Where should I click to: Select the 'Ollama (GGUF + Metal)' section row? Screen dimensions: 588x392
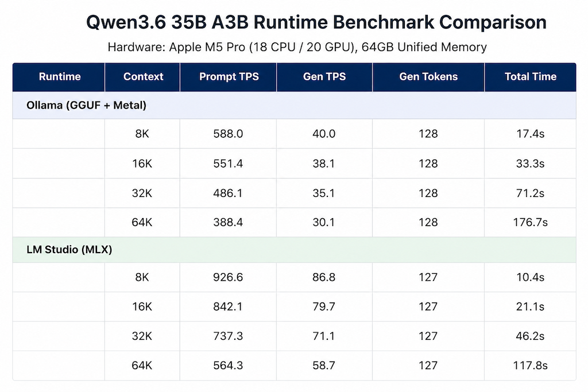pos(295,105)
